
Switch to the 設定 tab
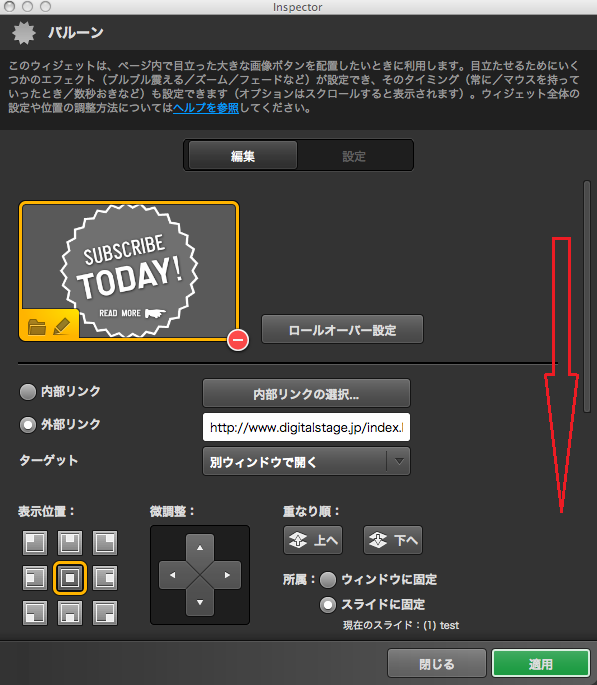(354, 156)
